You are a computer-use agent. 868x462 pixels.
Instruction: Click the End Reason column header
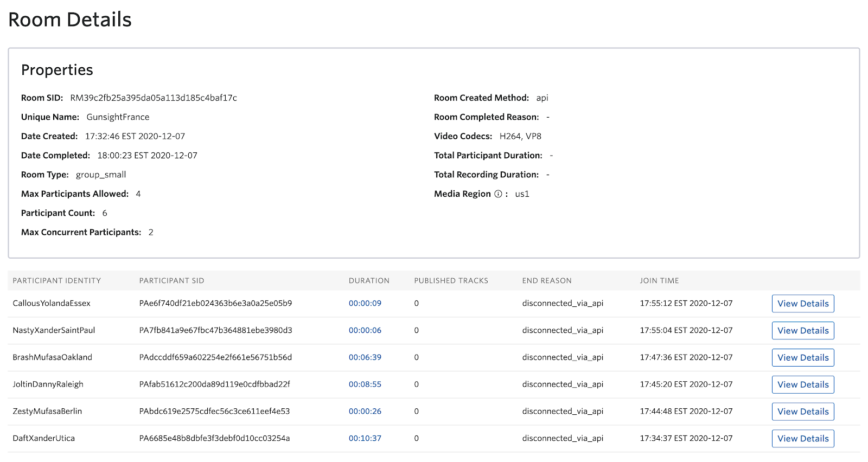point(547,281)
